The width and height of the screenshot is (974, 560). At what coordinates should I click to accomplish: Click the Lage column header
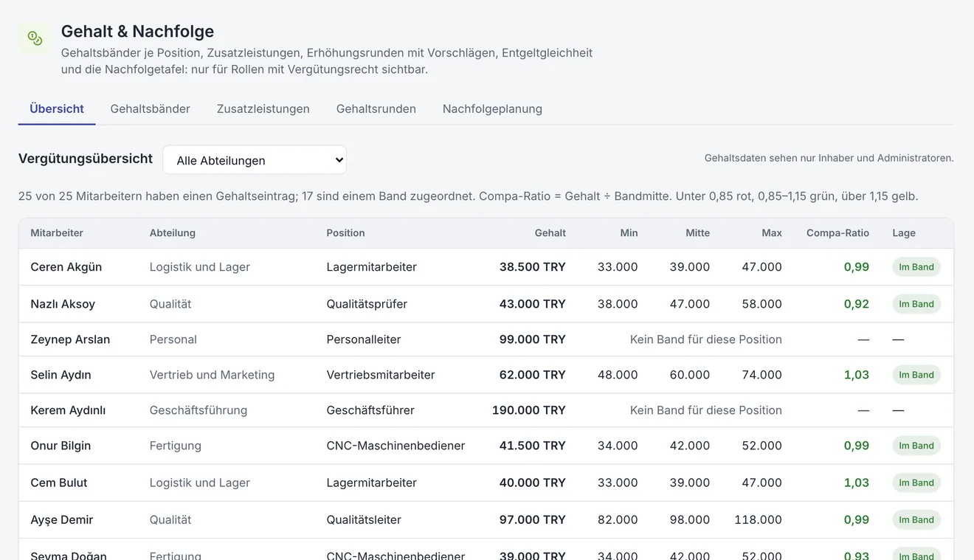(x=904, y=233)
